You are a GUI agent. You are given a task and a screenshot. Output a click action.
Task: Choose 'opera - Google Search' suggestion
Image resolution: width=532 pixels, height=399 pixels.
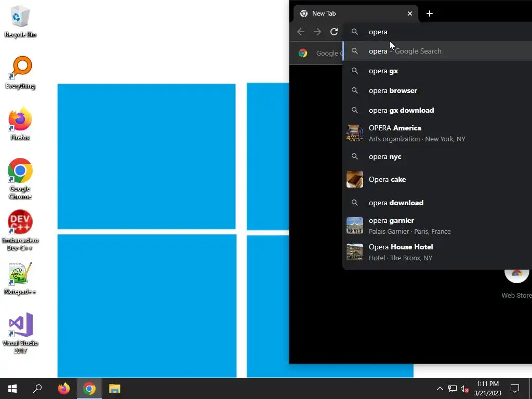(x=437, y=51)
